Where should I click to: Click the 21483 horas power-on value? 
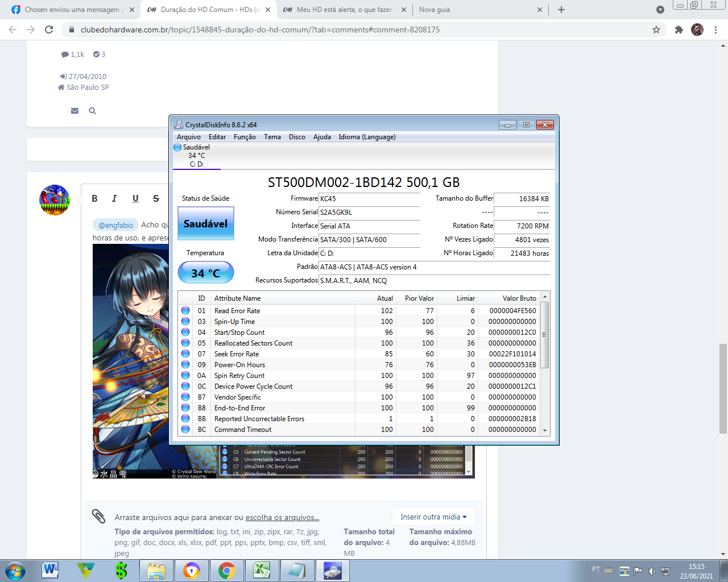(x=522, y=253)
